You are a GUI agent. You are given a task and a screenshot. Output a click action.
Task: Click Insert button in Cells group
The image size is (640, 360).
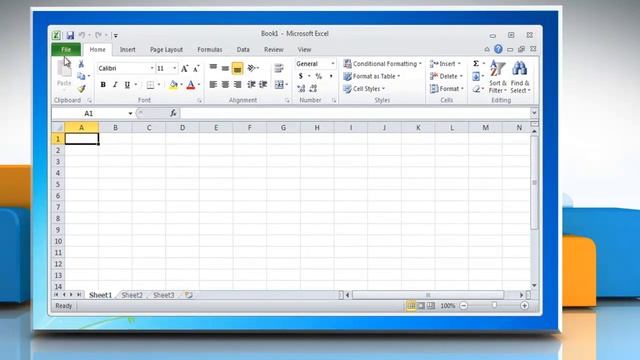[x=445, y=64]
